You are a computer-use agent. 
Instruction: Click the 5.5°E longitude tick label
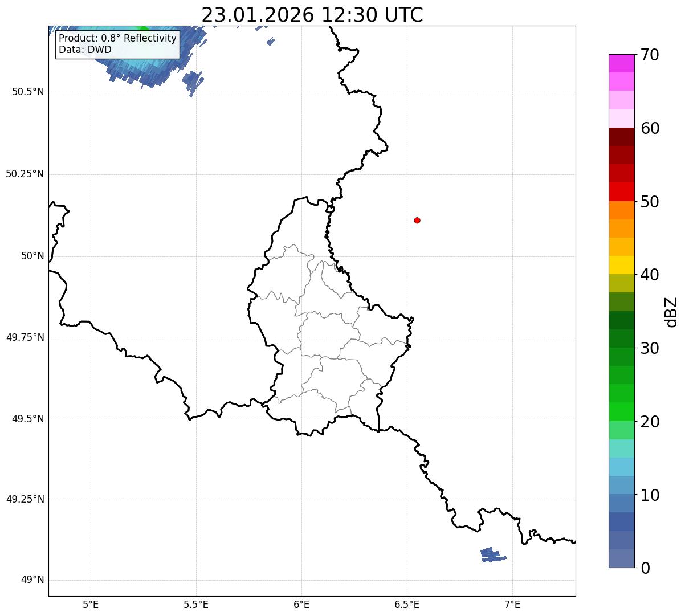point(196,605)
